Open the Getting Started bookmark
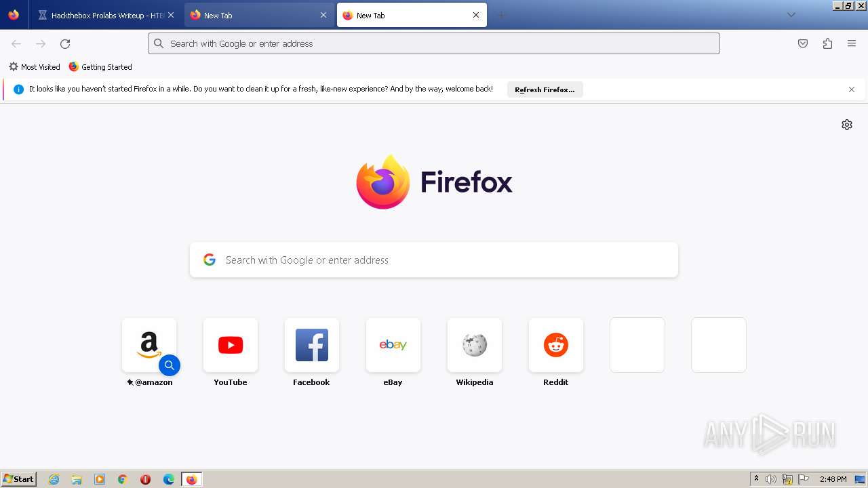Screen dimensions: 868x488 100,67
